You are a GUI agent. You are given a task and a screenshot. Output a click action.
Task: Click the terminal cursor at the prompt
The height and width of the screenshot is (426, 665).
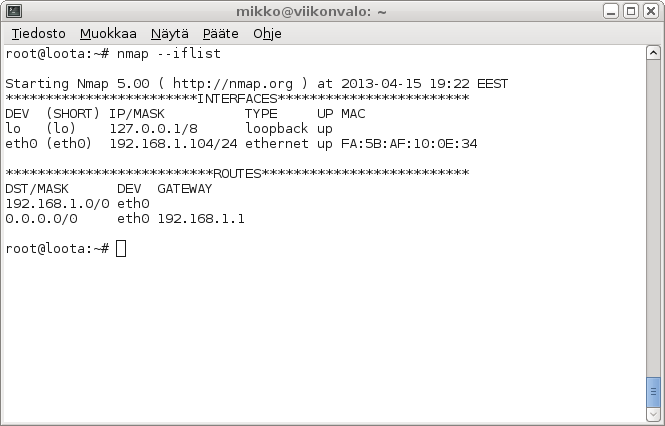click(x=121, y=249)
